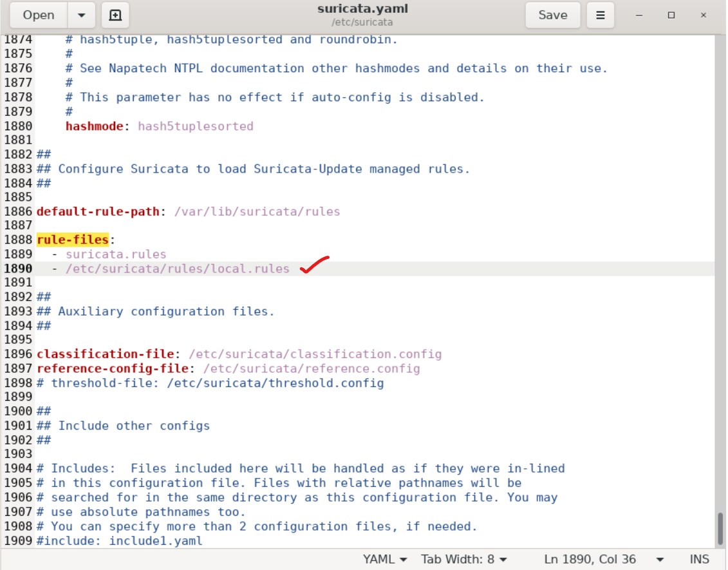This screenshot has height=570, width=728.
Task: Click line number 1896 in gutter
Action: point(18,354)
